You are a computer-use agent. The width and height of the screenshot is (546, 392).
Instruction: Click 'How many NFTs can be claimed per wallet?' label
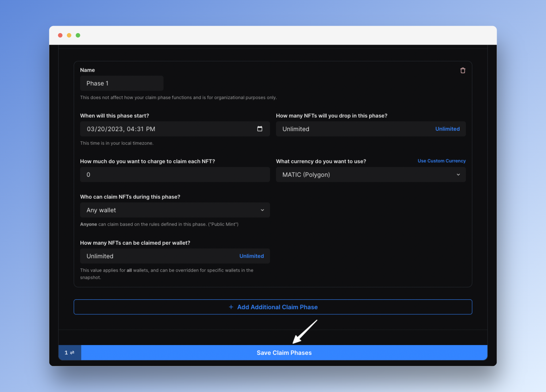[x=135, y=243]
